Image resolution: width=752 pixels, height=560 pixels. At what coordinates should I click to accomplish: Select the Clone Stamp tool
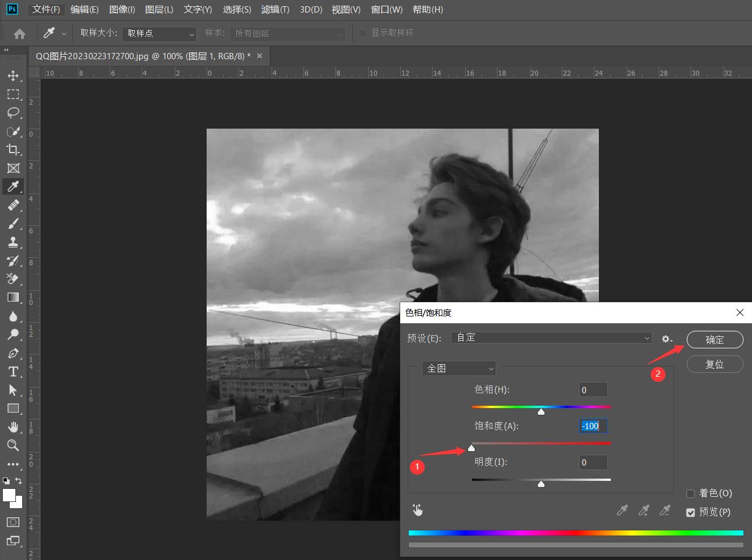13,242
